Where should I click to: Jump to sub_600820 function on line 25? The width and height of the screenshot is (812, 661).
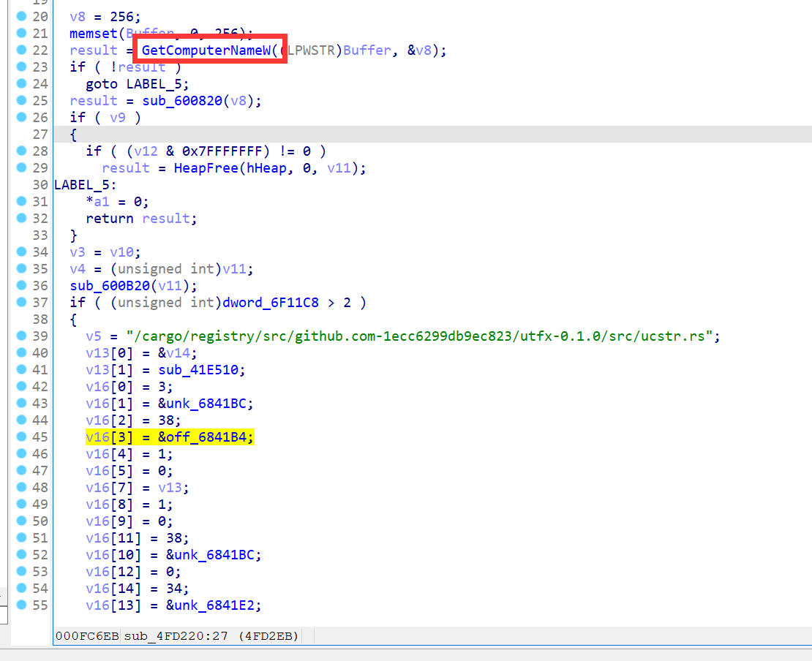pos(182,100)
